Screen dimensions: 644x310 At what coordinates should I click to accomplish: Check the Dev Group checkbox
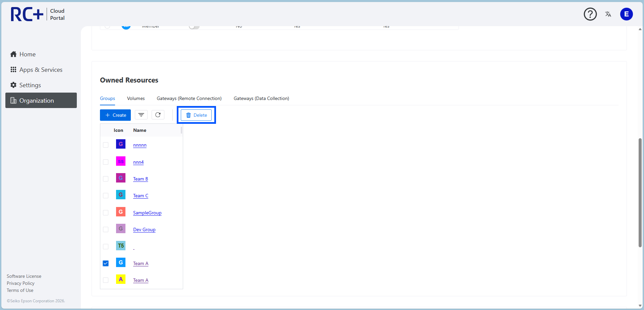coord(106,229)
